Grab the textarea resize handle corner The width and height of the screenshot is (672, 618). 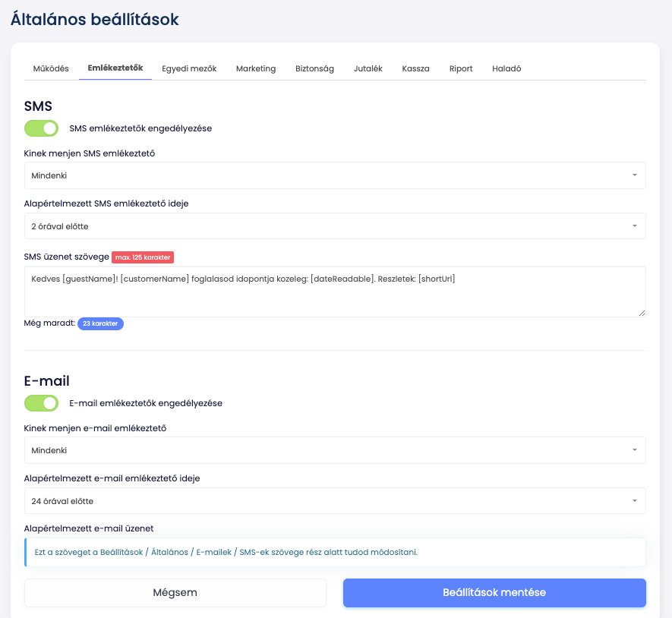coord(642,314)
